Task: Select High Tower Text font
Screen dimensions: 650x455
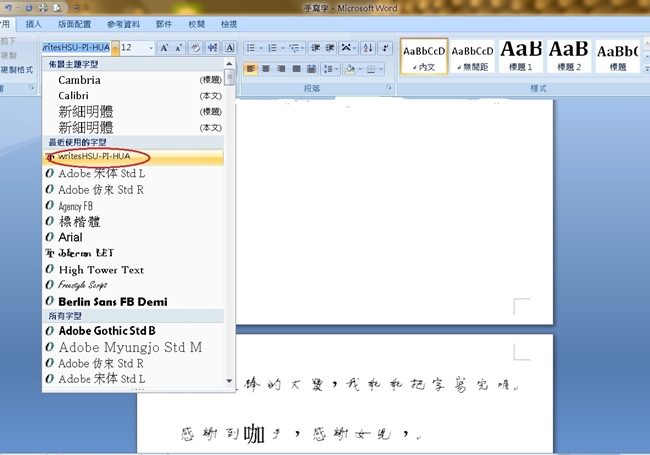Action: (x=133, y=270)
